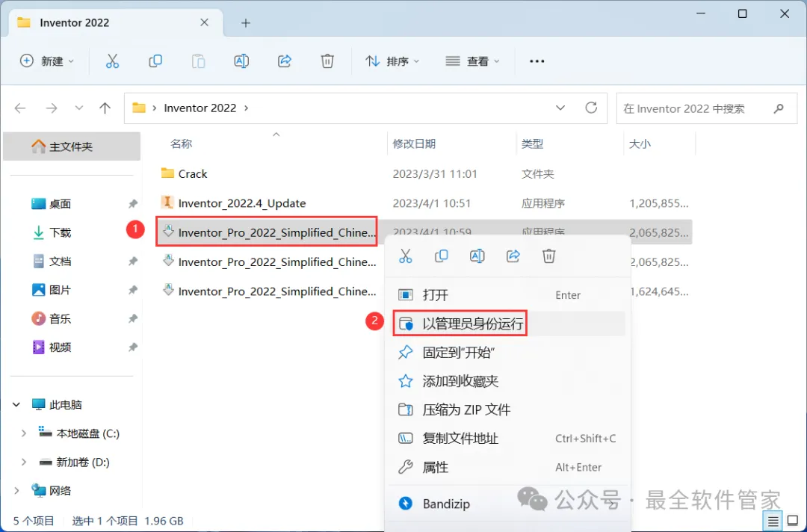Expand the 网络 tree node

click(x=16, y=491)
